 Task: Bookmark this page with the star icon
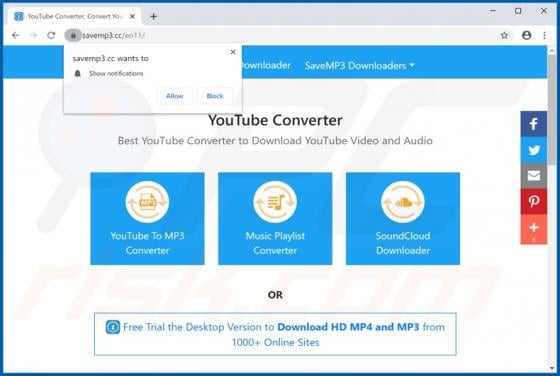tap(504, 35)
